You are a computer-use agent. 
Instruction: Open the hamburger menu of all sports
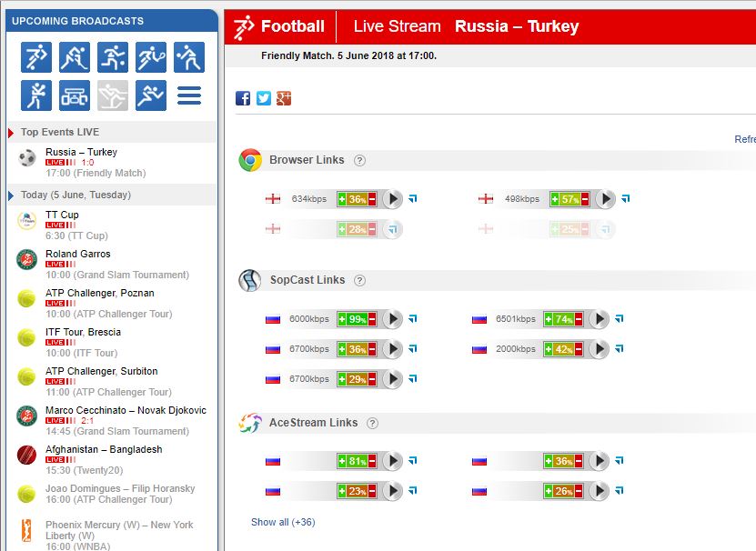coord(189,95)
